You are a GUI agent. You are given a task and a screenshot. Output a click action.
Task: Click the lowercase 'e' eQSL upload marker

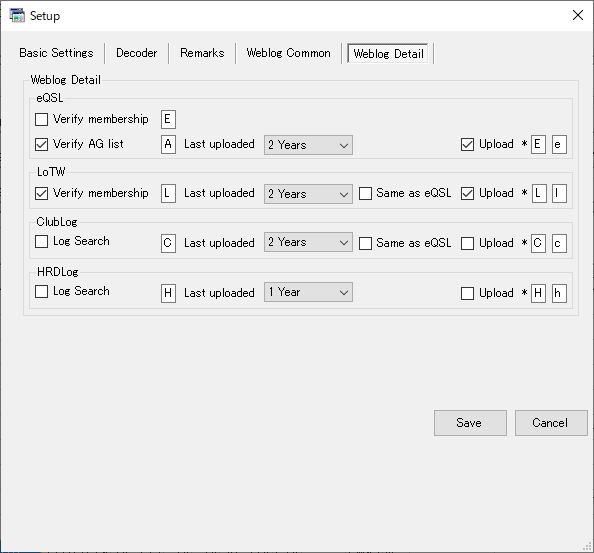(559, 144)
